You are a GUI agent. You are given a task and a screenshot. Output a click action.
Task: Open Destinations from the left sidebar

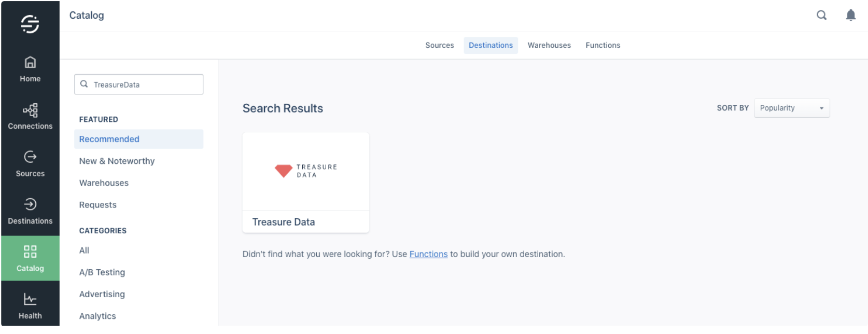coord(30,212)
